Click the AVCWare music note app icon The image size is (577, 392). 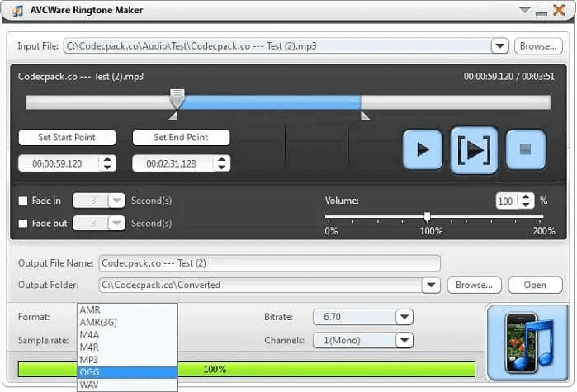tap(17, 10)
